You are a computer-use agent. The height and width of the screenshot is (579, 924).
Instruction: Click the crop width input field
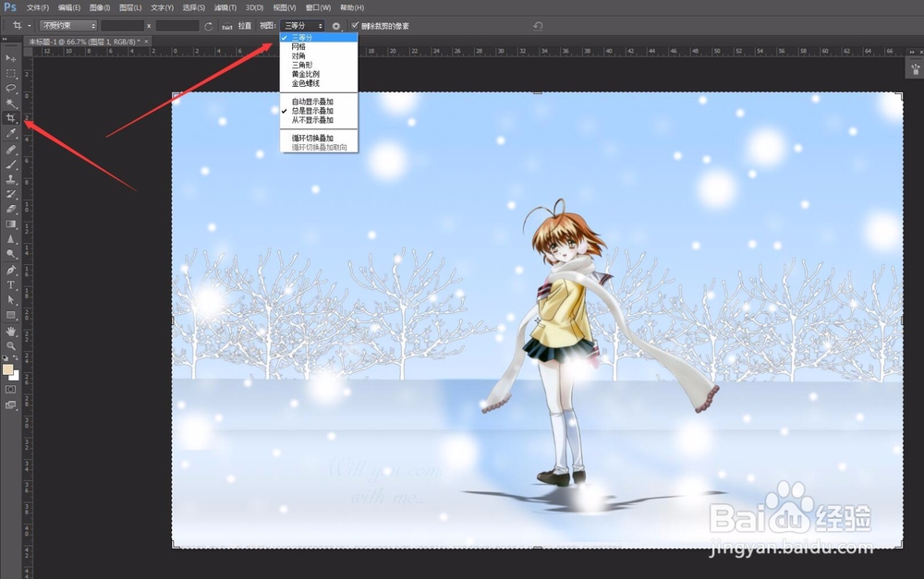123,26
